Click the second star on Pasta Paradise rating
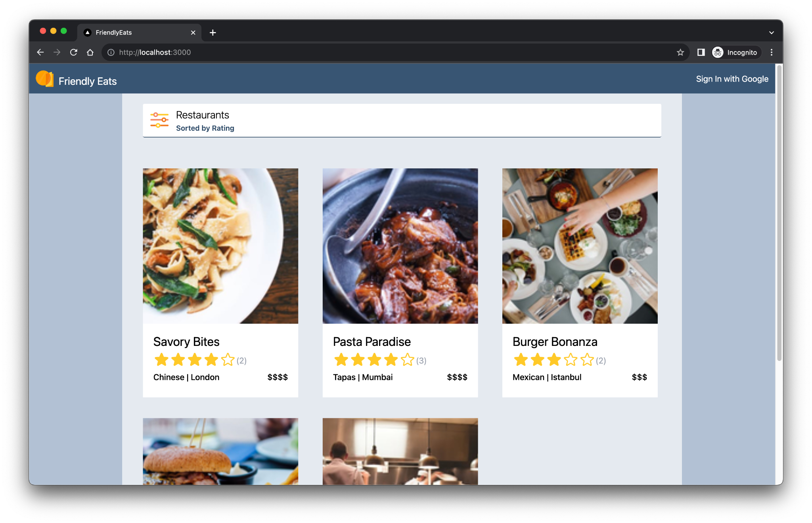This screenshot has height=523, width=812. coord(356,360)
